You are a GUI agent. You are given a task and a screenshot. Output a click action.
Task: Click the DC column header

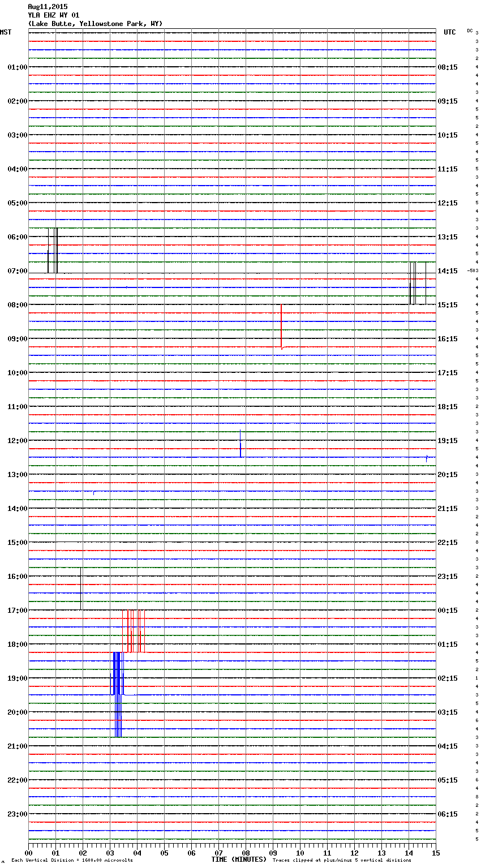click(x=470, y=31)
